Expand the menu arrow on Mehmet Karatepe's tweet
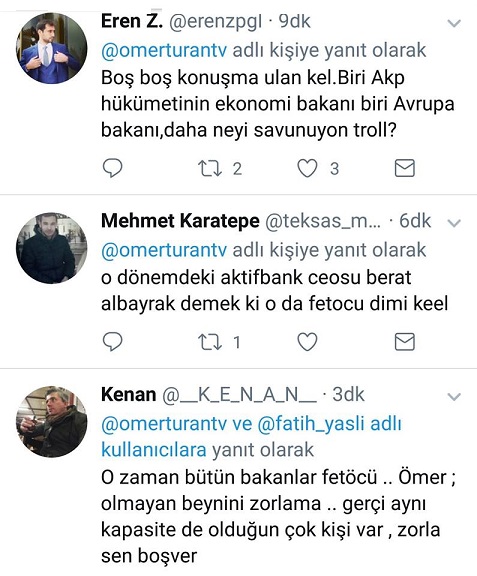 click(454, 223)
